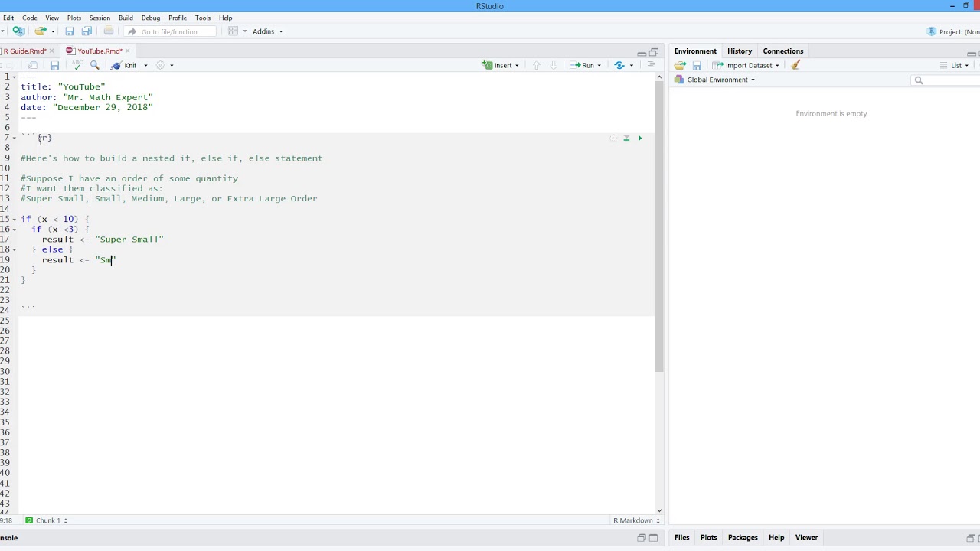The width and height of the screenshot is (980, 551).
Task: Click the Go to file/function field
Action: (170, 31)
